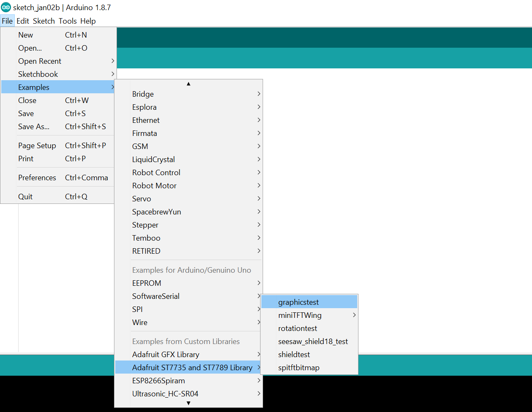This screenshot has height=412, width=532.
Task: Select Save As... from File menu
Action: pyautogui.click(x=34, y=127)
